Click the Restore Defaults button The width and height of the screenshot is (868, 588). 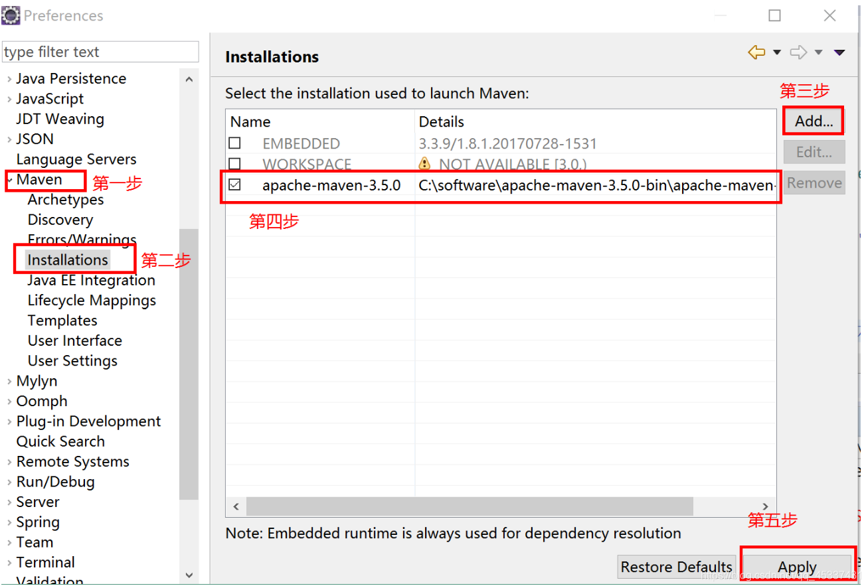tap(676, 567)
